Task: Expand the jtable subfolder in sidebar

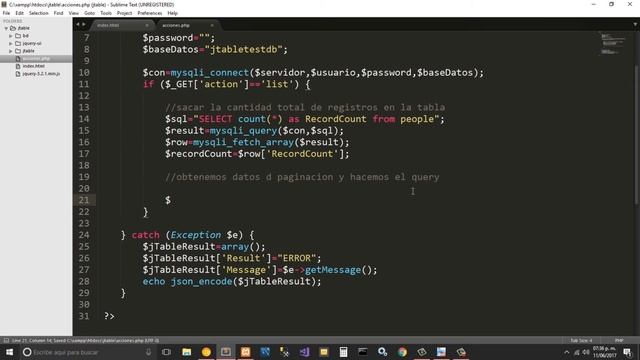Action: click(11, 51)
